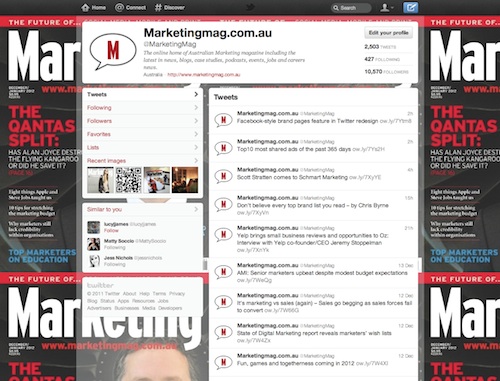Open the marketingmag.com.au website link

coord(204,75)
